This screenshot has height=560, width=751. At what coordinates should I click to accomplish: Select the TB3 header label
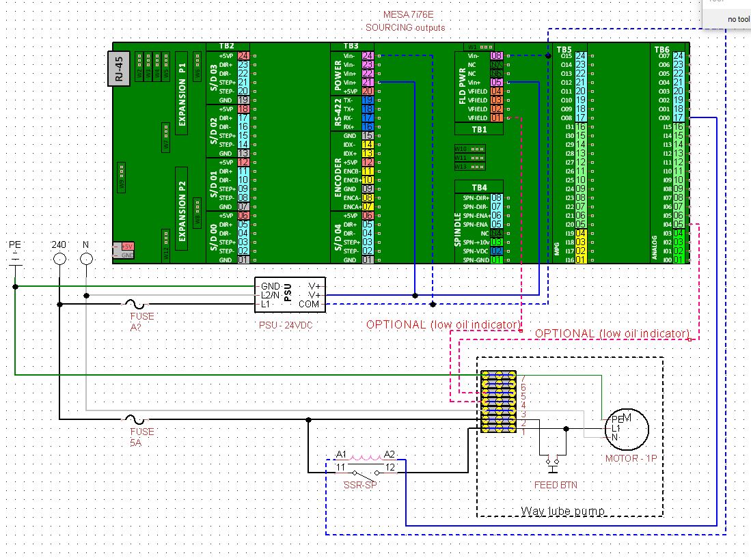[351, 46]
